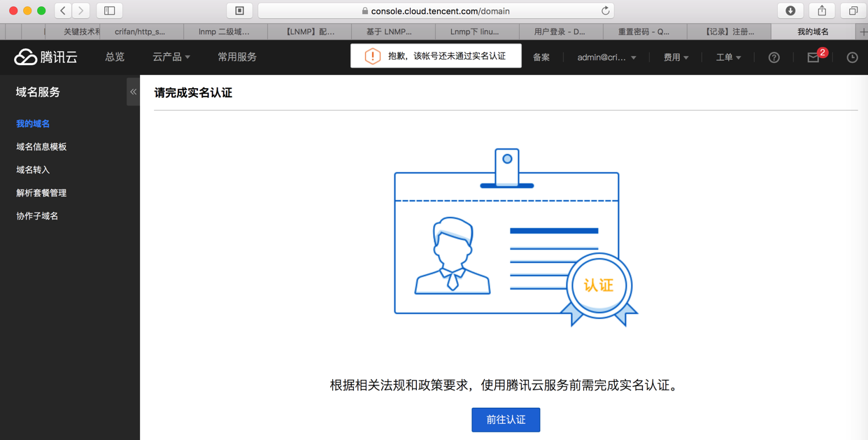
Task: Open the mail inbox with two notifications
Action: (x=813, y=57)
